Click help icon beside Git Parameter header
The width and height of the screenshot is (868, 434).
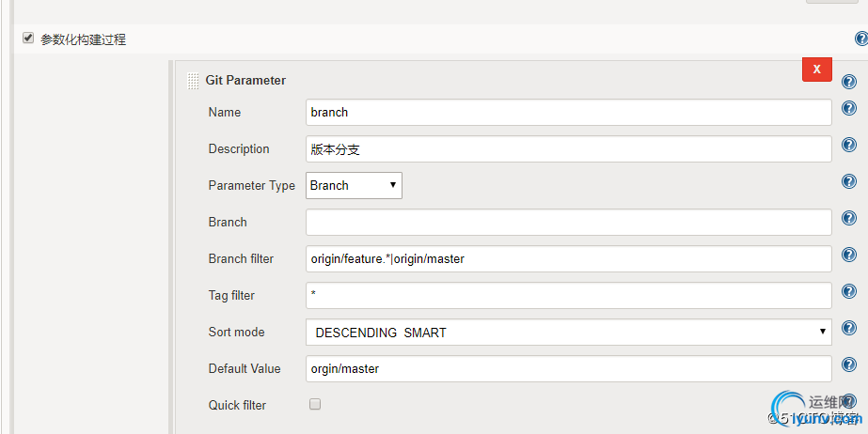tap(848, 82)
